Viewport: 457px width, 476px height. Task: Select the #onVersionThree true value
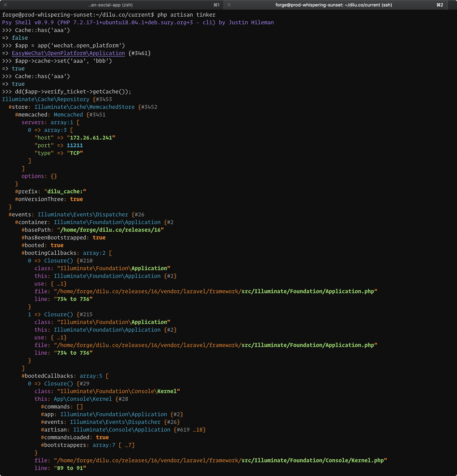76,199
